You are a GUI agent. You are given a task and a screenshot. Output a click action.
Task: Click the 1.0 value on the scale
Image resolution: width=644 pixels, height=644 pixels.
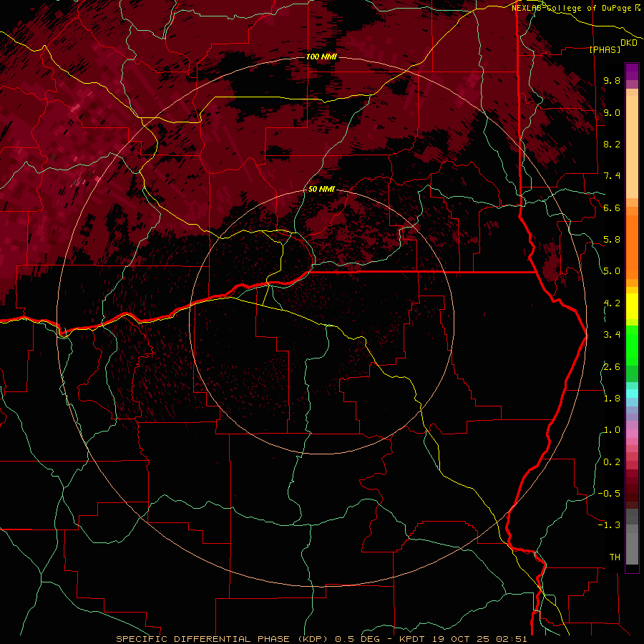pos(612,430)
